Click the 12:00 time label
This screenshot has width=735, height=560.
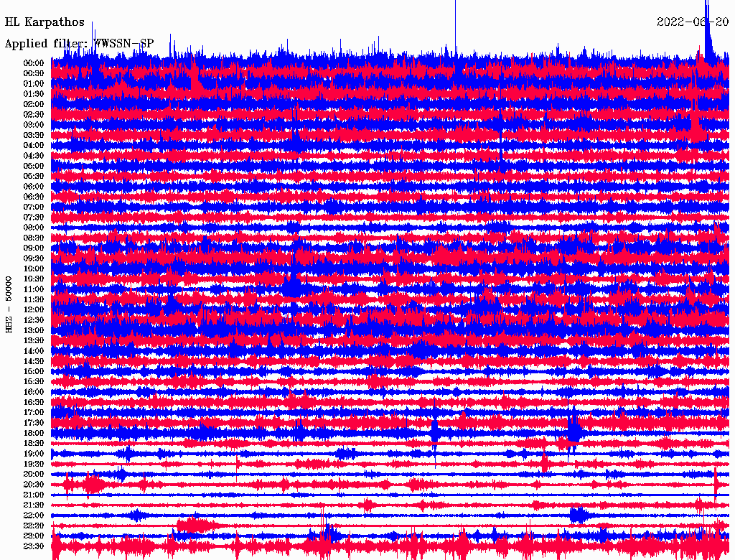pyautogui.click(x=34, y=310)
